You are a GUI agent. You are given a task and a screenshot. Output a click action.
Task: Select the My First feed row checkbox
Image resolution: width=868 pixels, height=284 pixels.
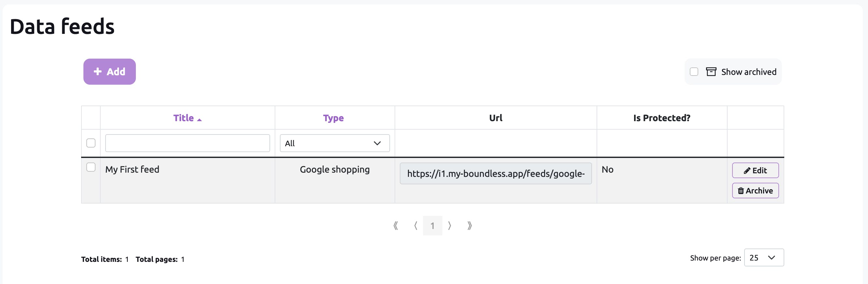(x=91, y=167)
